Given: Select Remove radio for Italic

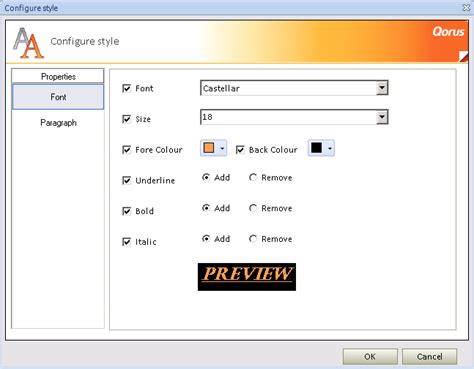Looking at the screenshot, I should pyautogui.click(x=253, y=239).
